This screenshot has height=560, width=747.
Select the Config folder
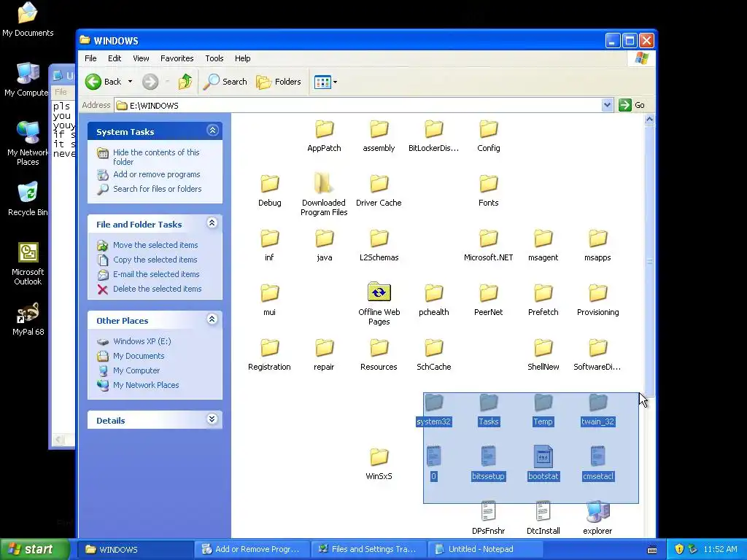pyautogui.click(x=488, y=136)
